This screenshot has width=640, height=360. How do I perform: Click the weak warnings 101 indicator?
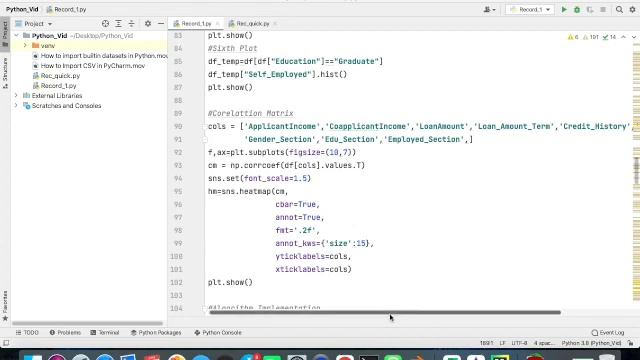[590, 37]
